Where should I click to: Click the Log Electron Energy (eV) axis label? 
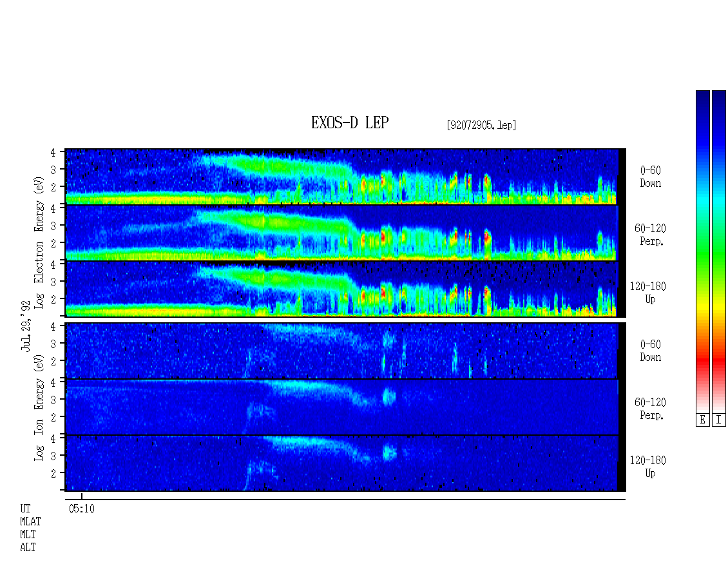click(x=39, y=242)
